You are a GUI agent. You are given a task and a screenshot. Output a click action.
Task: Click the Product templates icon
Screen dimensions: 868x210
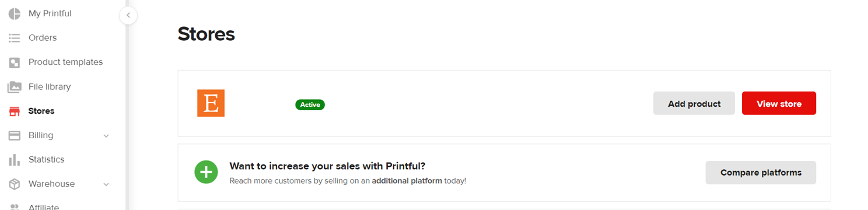tap(14, 62)
